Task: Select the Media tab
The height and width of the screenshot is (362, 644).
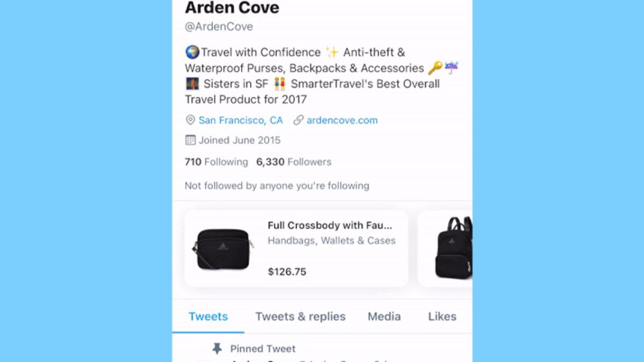Action: [x=384, y=316]
